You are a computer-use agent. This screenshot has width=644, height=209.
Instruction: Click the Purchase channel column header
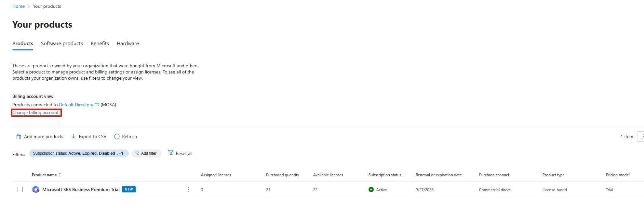point(494,175)
